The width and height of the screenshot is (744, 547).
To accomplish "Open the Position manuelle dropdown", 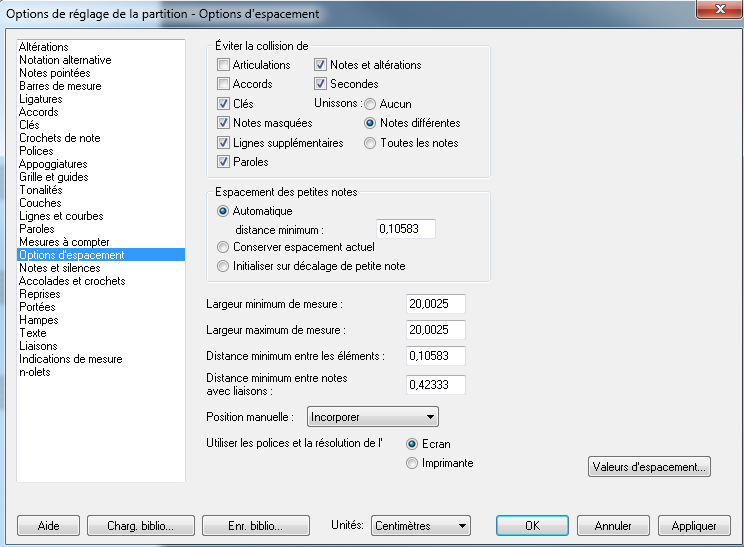I will pos(372,417).
